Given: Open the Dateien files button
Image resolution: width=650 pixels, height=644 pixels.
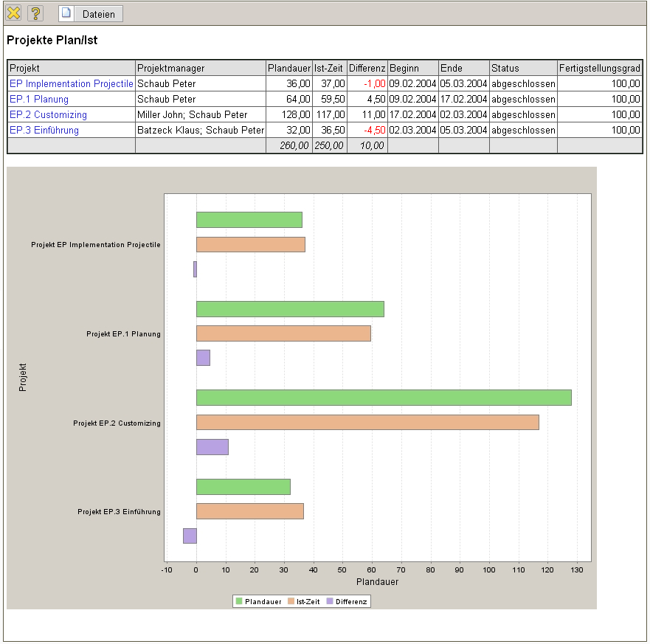Looking at the screenshot, I should [91, 14].
